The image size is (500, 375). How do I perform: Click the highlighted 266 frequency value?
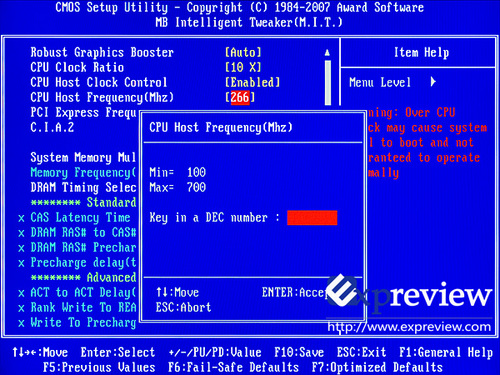(240, 98)
